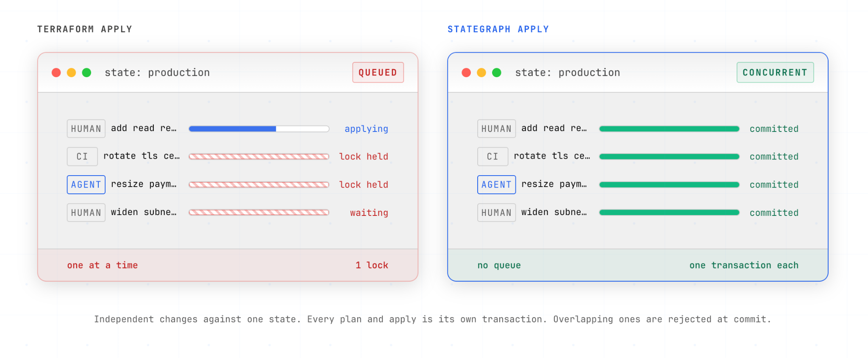
Task: Click the green dot in Terraform window
Action: click(86, 73)
